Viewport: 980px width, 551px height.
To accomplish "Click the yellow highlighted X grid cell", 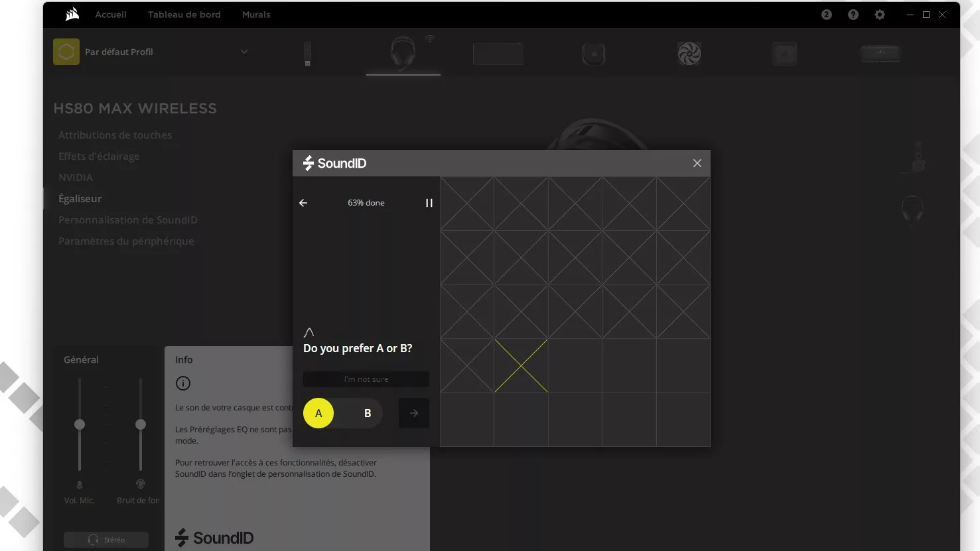I will [522, 366].
